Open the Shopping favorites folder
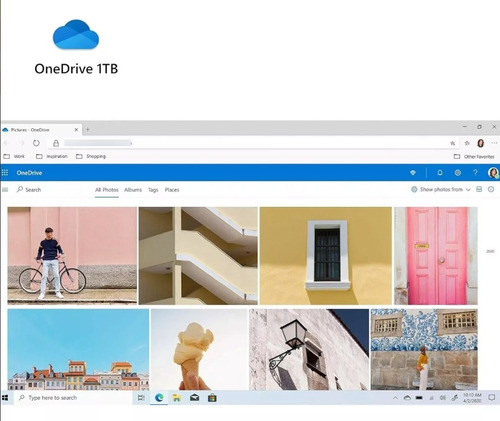 (x=91, y=156)
